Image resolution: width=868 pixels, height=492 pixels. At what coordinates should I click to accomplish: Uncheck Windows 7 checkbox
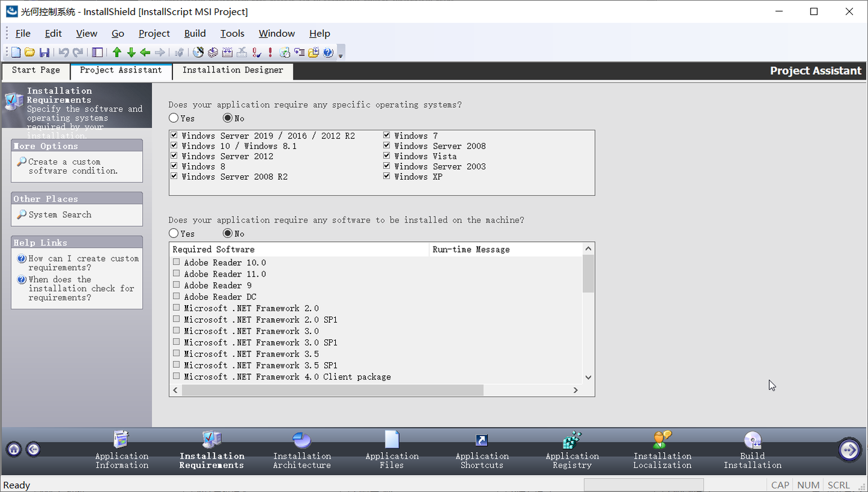coord(387,136)
